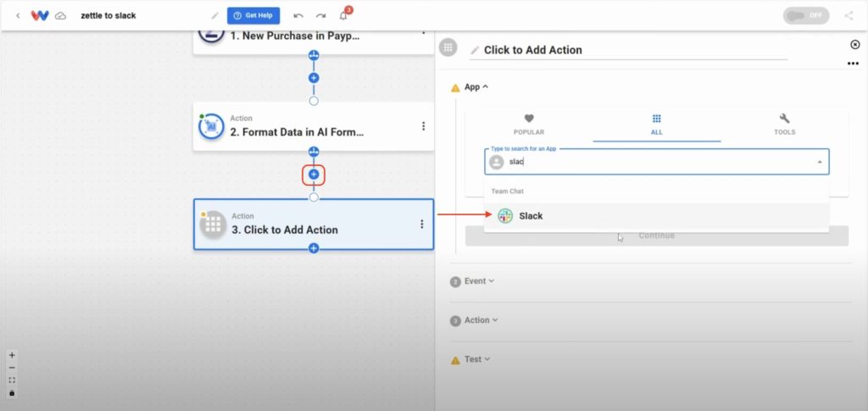868x411 pixels.
Task: Open panel more options ellipsis
Action: 853,64
